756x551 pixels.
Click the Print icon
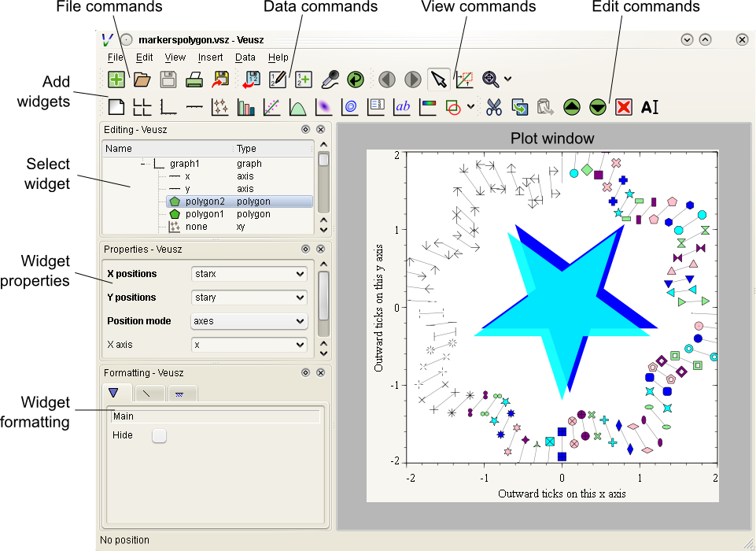[194, 80]
